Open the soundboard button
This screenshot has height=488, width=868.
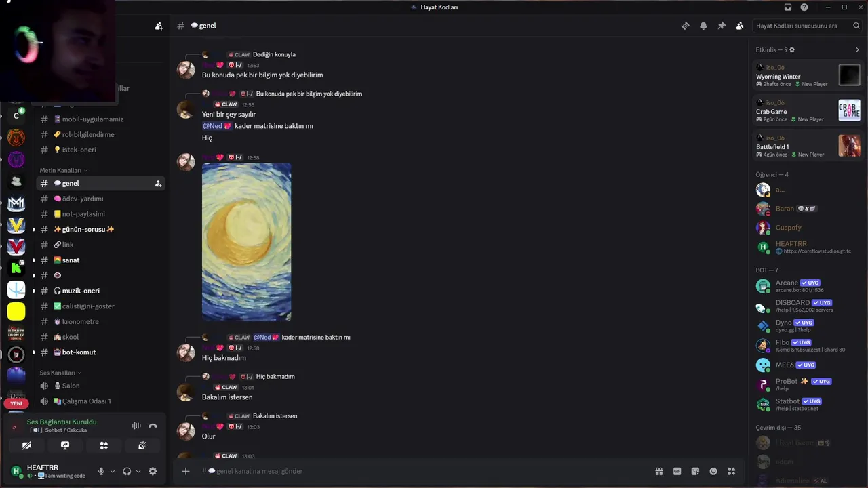(x=142, y=445)
